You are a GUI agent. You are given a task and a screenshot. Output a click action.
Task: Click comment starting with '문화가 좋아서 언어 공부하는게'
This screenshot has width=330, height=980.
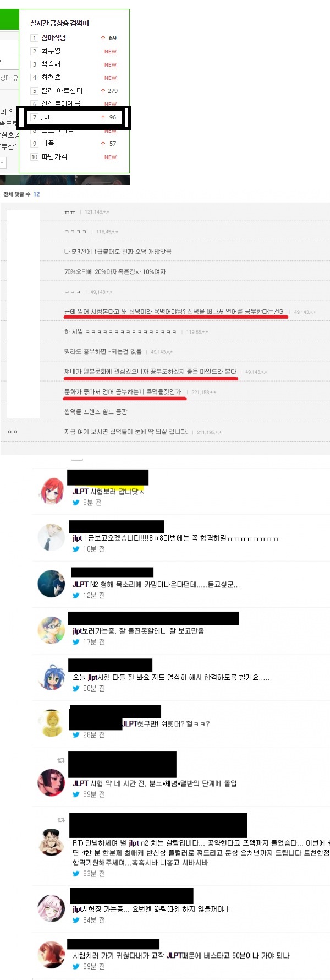pos(123,392)
